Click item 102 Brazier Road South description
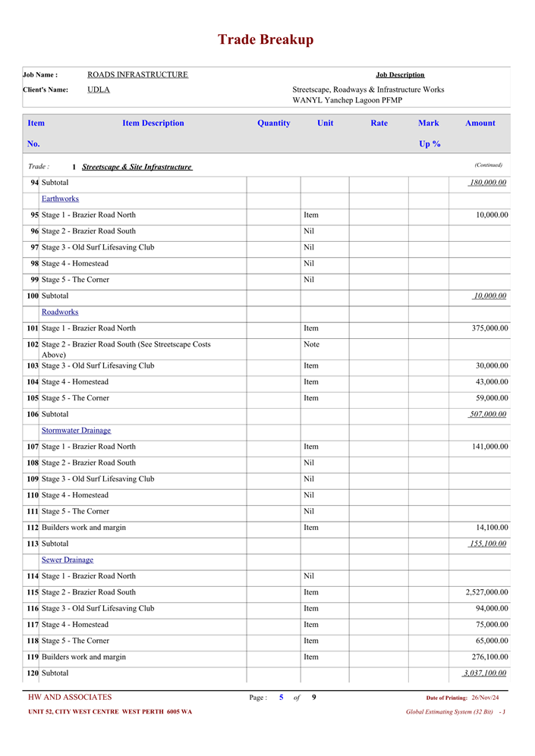This screenshot has width=535, height=756. pyautogui.click(x=126, y=349)
